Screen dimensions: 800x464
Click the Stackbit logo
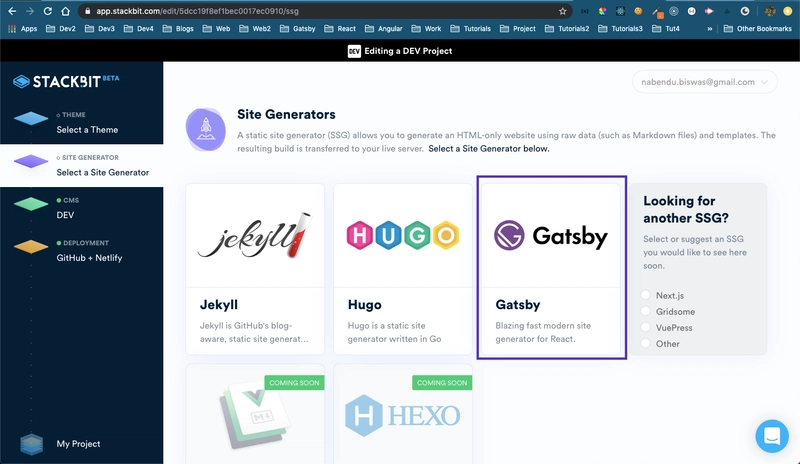[x=66, y=81]
